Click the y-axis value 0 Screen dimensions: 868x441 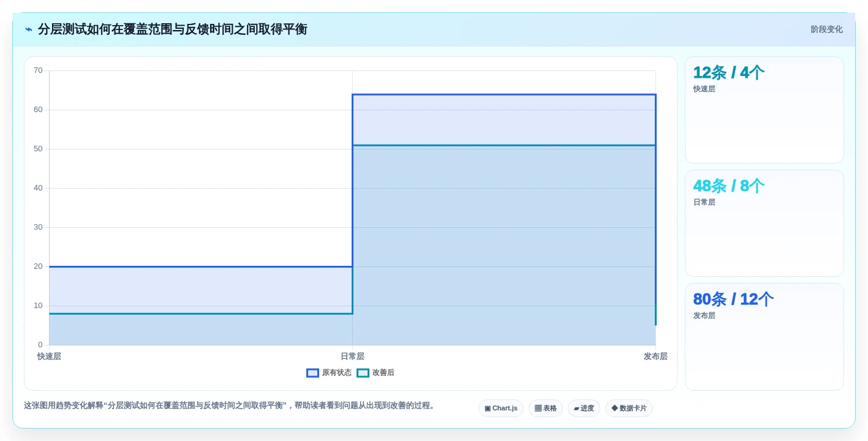coord(40,345)
